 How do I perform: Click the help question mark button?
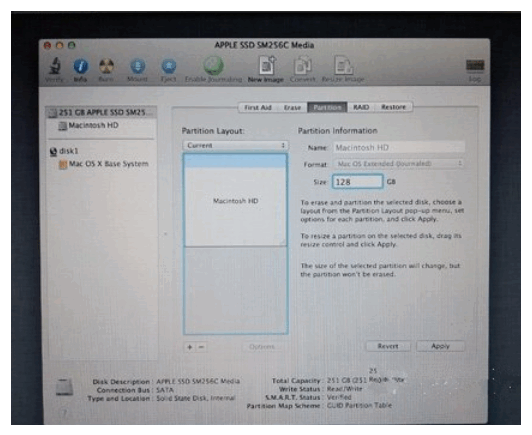point(64,413)
